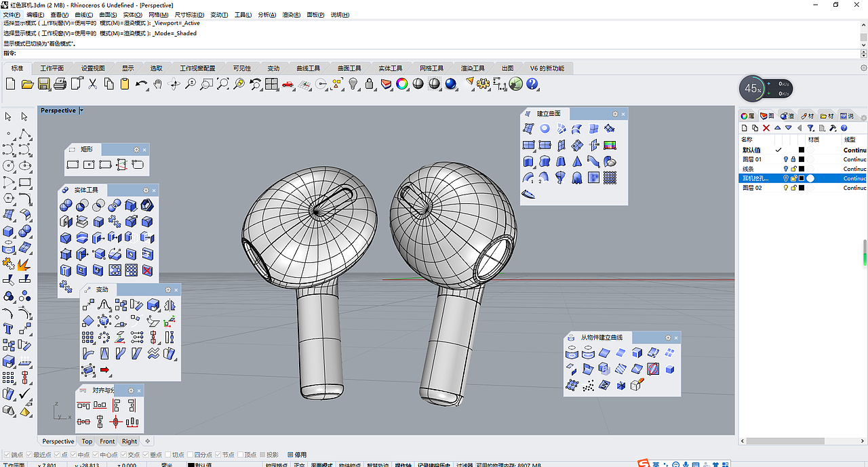Select the Pan view hand tool

(x=158, y=83)
